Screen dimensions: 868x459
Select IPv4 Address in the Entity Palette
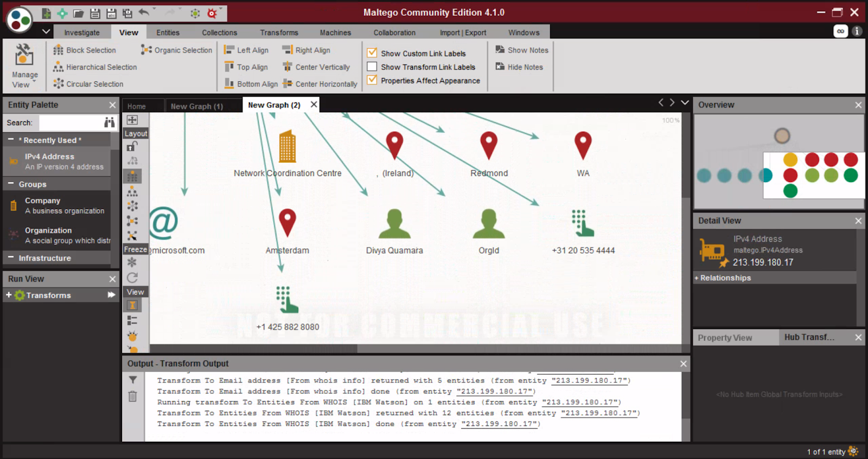57,161
